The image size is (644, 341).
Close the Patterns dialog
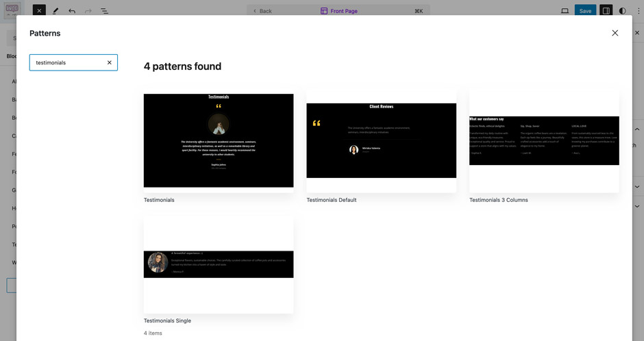pos(615,33)
